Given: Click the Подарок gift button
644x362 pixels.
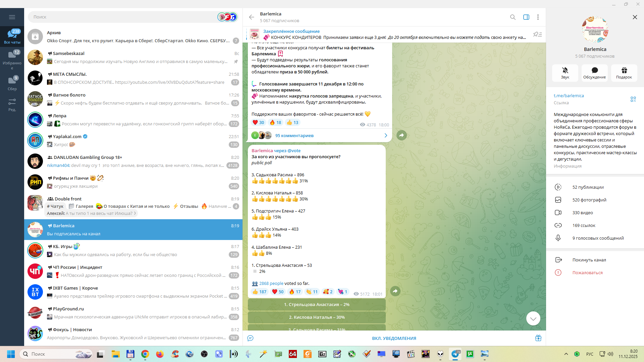Looking at the screenshot, I should [624, 73].
